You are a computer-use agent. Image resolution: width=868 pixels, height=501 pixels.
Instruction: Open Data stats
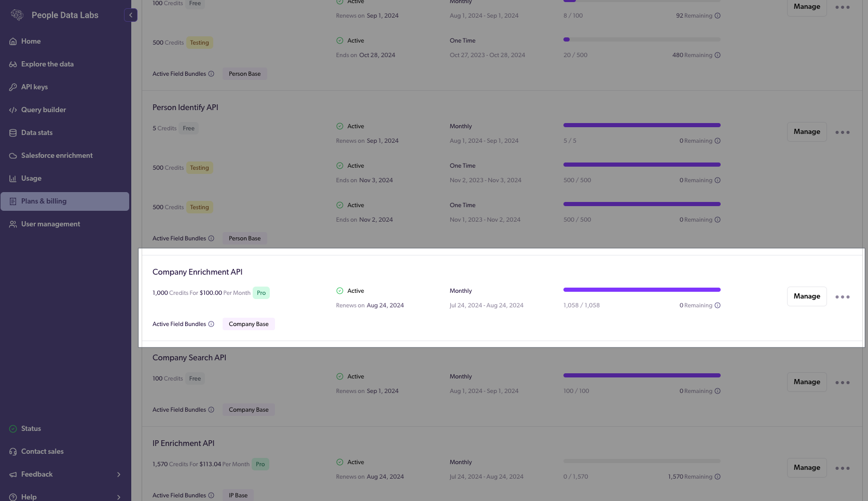(65, 133)
